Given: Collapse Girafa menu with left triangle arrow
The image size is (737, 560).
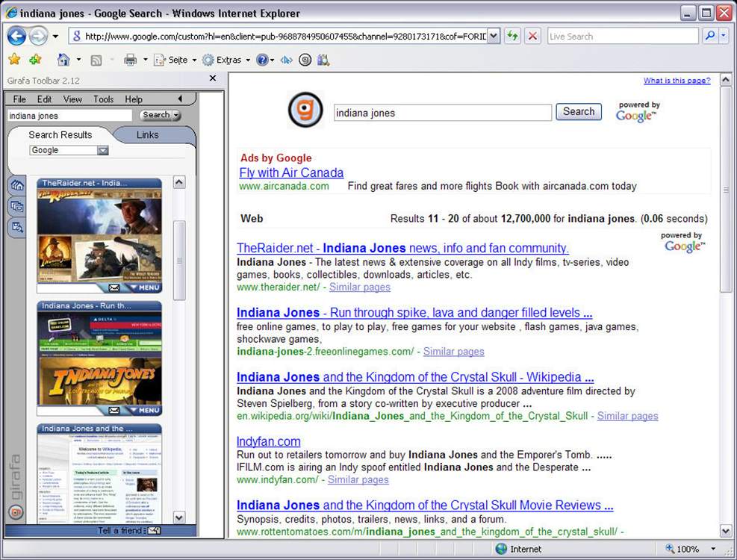Looking at the screenshot, I should [x=180, y=99].
